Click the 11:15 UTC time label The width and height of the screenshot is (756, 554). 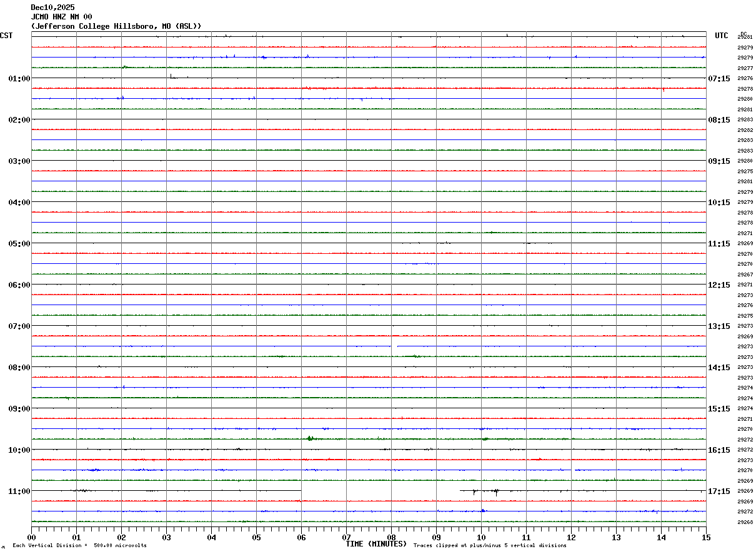tap(719, 244)
